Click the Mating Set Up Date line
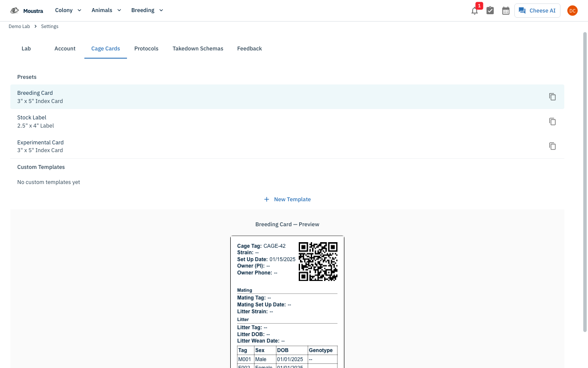This screenshot has width=588, height=368. click(264, 305)
